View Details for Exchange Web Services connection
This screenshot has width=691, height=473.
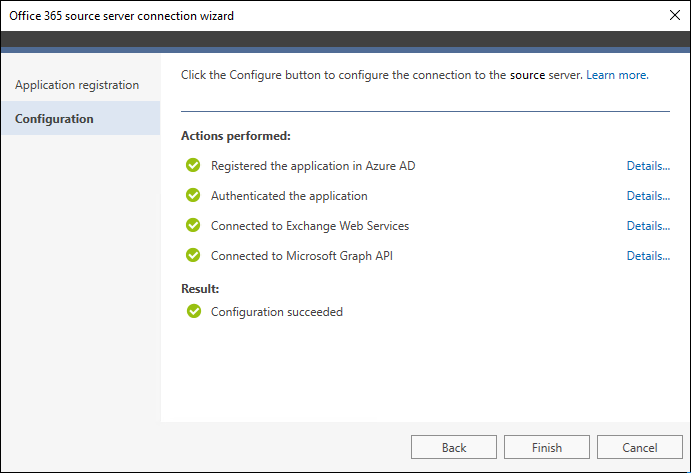coord(648,226)
